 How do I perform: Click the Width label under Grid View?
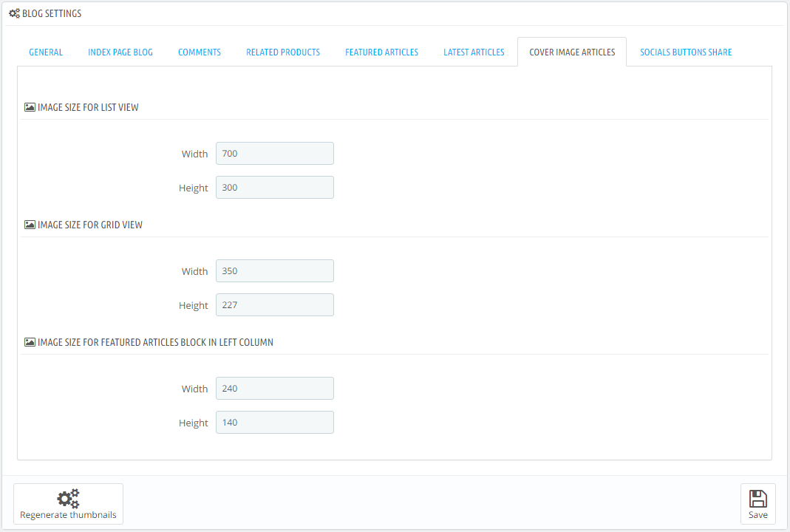point(194,272)
